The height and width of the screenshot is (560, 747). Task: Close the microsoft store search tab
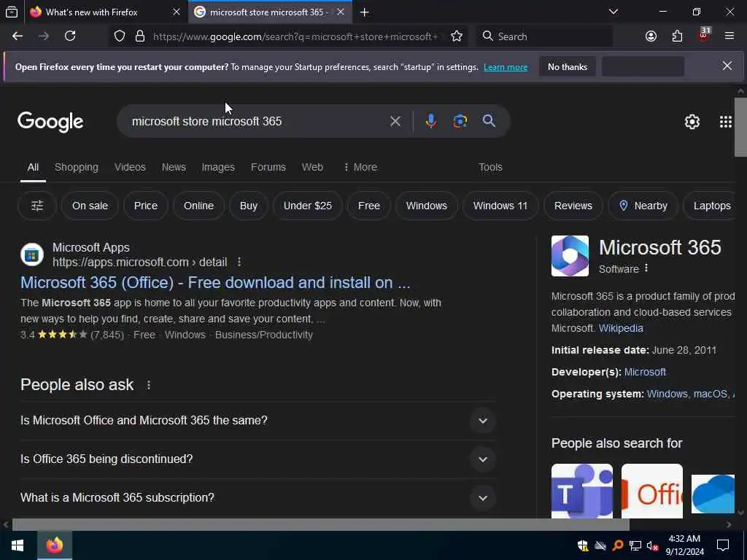point(341,12)
